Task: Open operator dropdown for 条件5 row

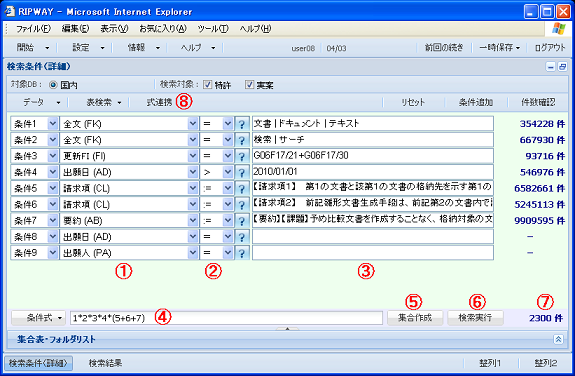Action: [x=227, y=189]
